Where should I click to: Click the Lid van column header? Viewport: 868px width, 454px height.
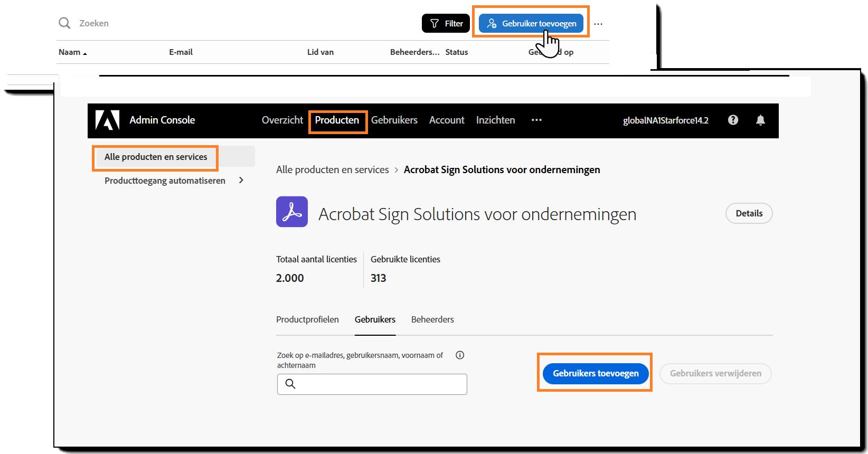(320, 52)
